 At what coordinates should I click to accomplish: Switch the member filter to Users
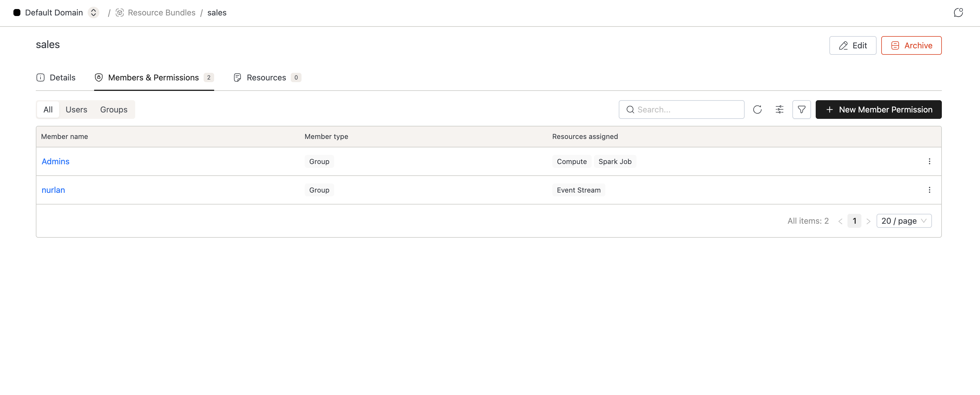coord(76,110)
